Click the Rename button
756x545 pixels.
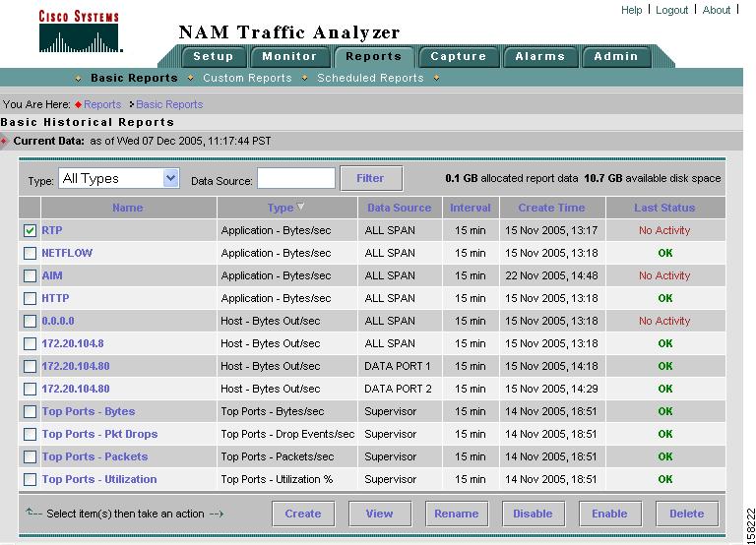click(457, 514)
